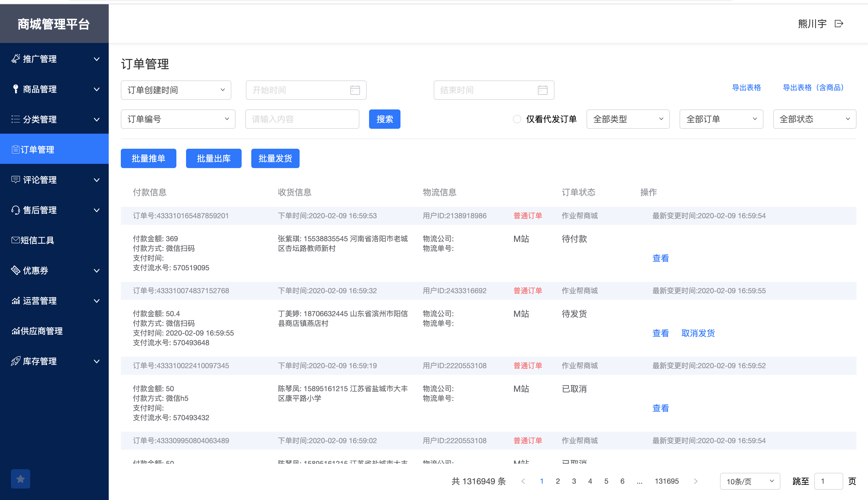Click 批量推单 button
Viewport: 868px width, 500px height.
(x=149, y=158)
